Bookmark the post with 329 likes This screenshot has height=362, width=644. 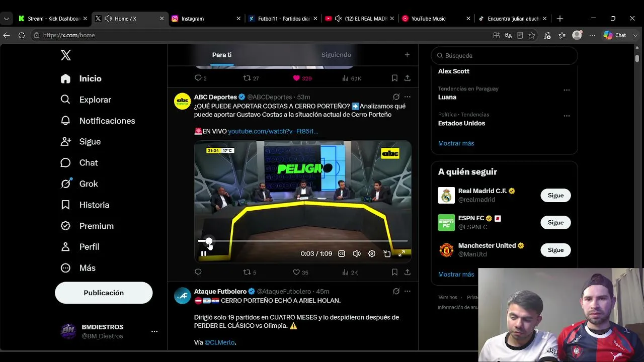click(394, 78)
